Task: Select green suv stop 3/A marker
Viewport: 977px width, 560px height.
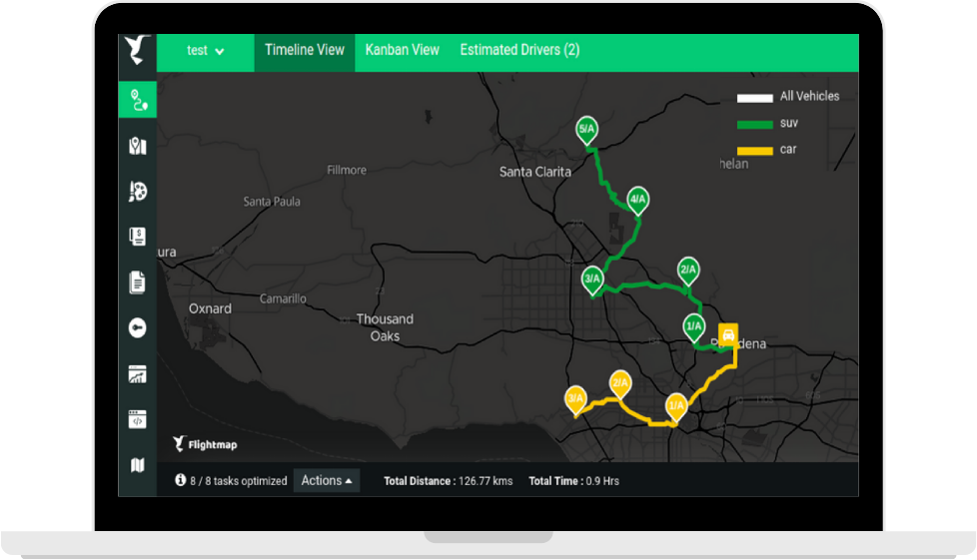Action: point(592,280)
